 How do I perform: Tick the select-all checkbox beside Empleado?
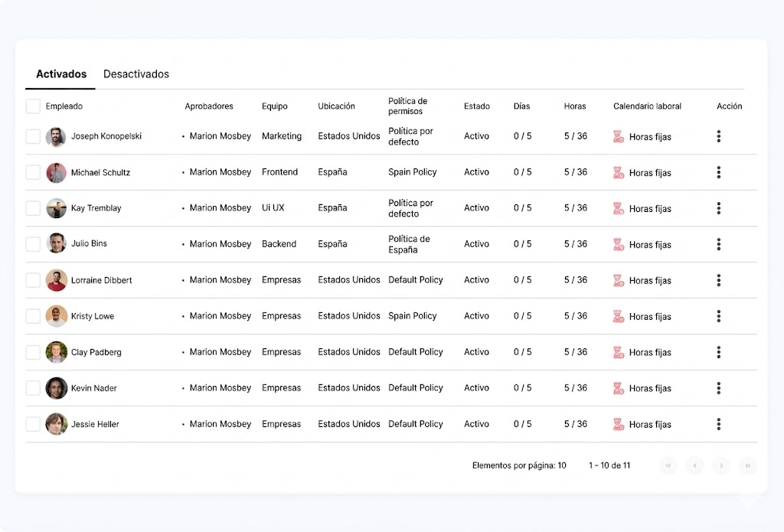[33, 106]
